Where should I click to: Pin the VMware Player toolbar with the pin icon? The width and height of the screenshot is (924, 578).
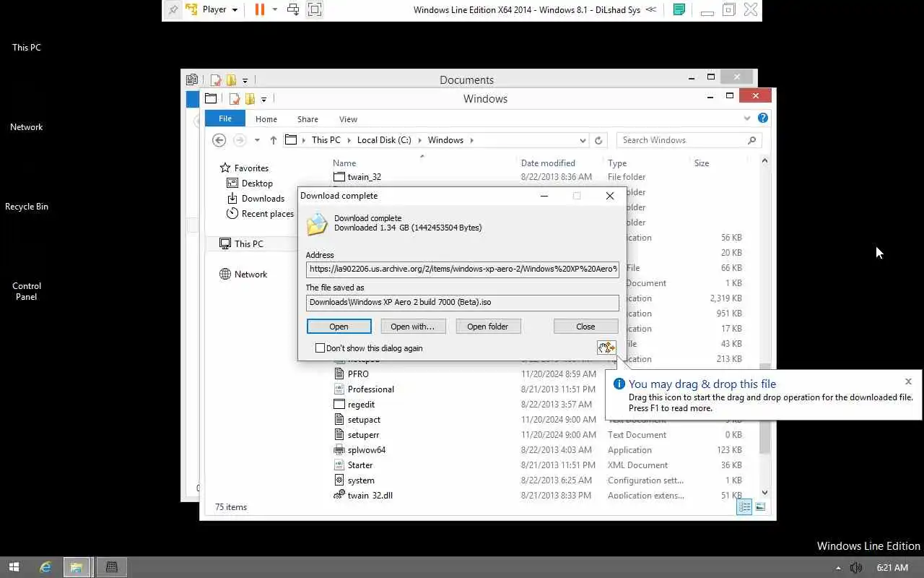pyautogui.click(x=173, y=10)
